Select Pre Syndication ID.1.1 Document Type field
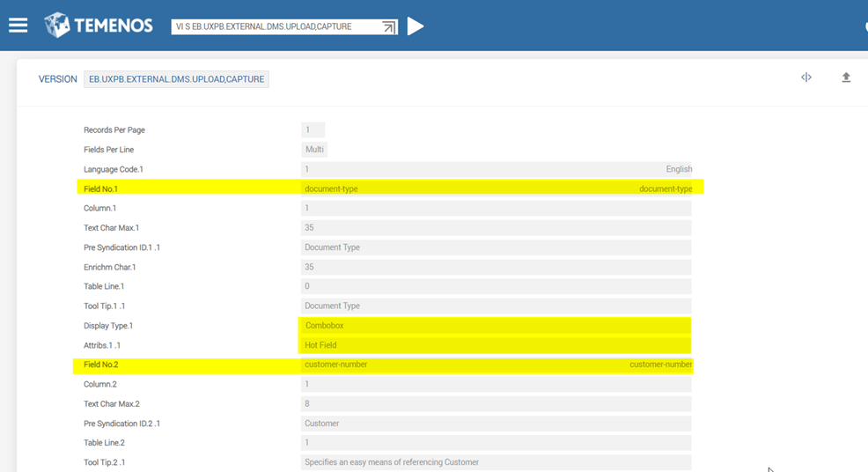The height and width of the screenshot is (472, 868). (x=495, y=247)
